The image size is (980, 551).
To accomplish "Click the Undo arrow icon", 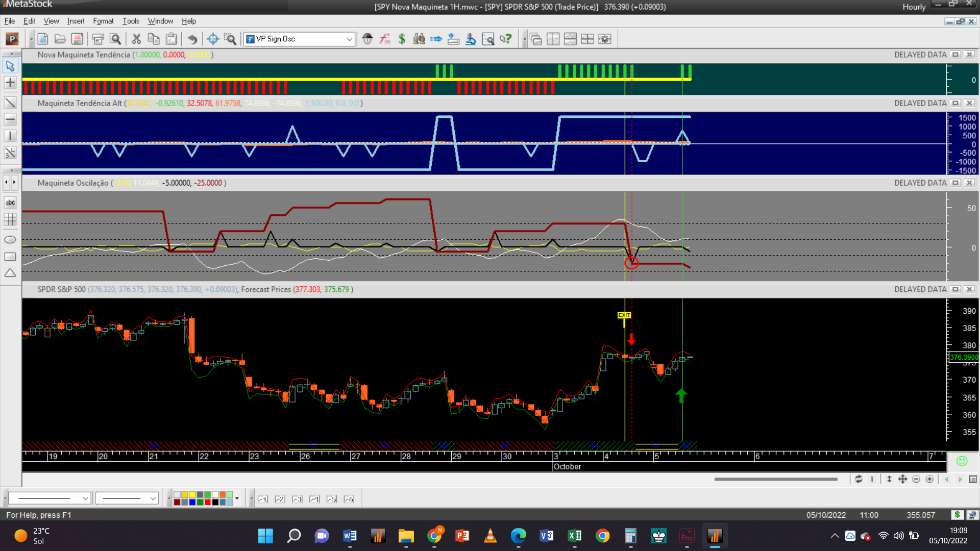I will tap(192, 39).
